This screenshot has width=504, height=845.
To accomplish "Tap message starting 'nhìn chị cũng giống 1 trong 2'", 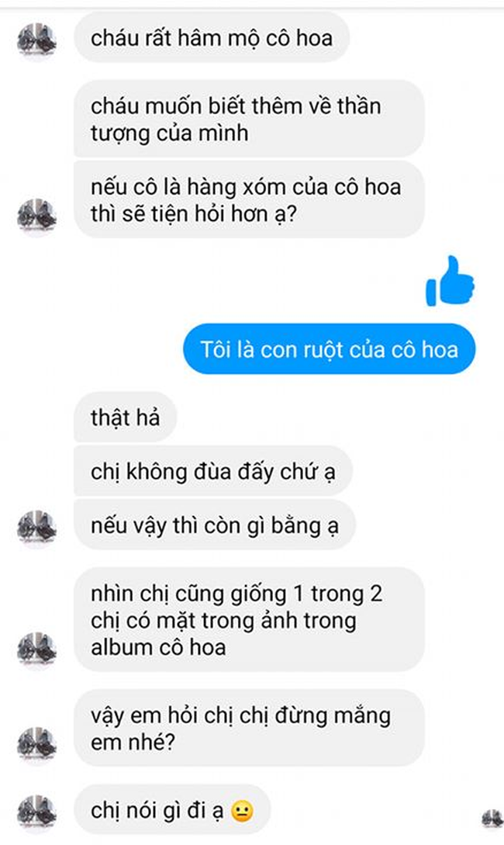I will pos(249,620).
